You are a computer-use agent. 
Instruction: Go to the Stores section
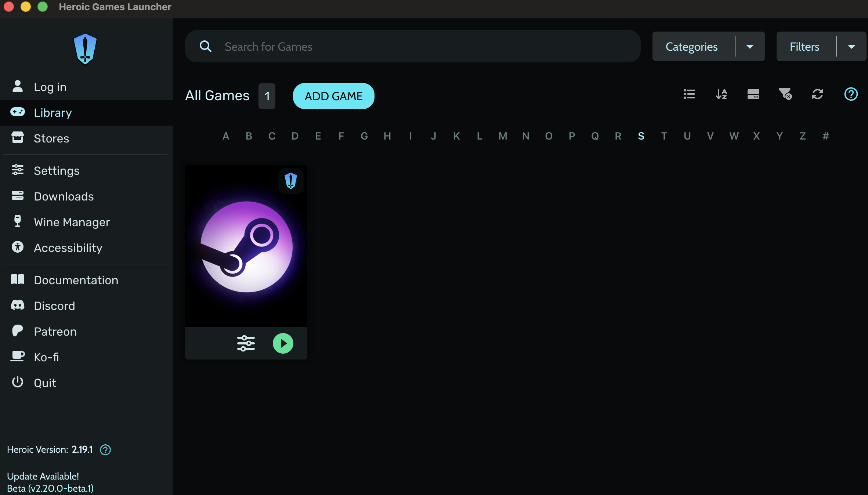[51, 138]
